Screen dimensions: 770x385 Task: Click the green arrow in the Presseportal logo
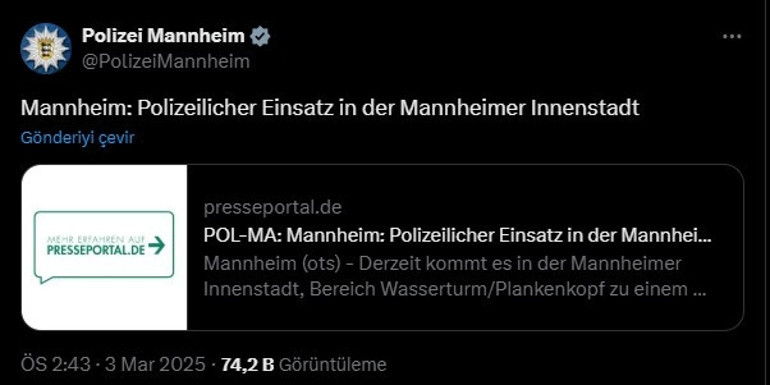157,245
